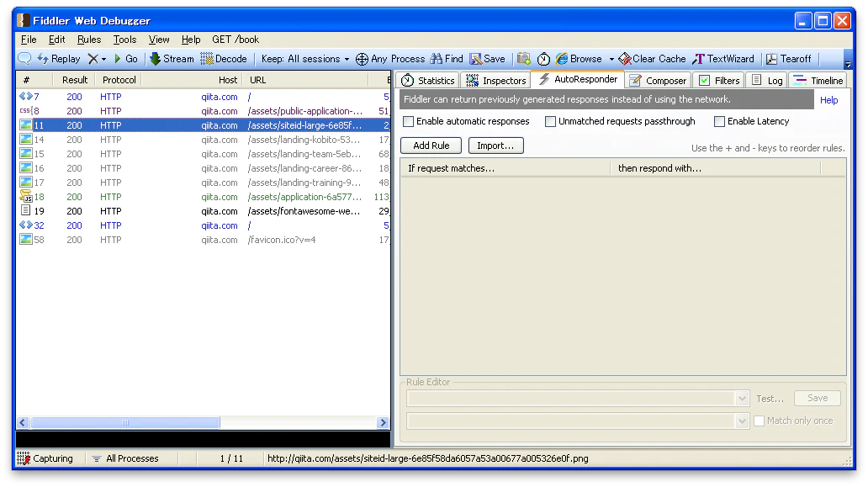Sort sessions by Protocol column
The image size is (868, 487).
pos(119,80)
